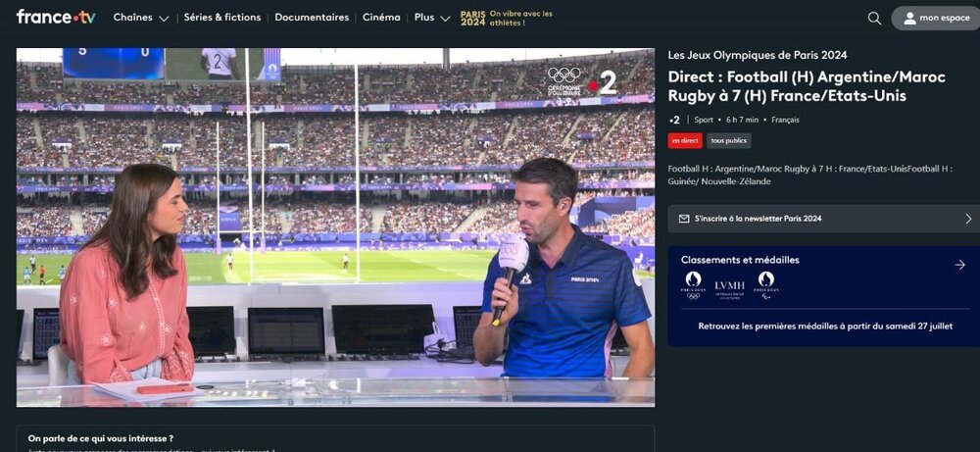Viewport: 980px width, 452px height.
Task: Click the mon espace button
Action: tap(935, 18)
